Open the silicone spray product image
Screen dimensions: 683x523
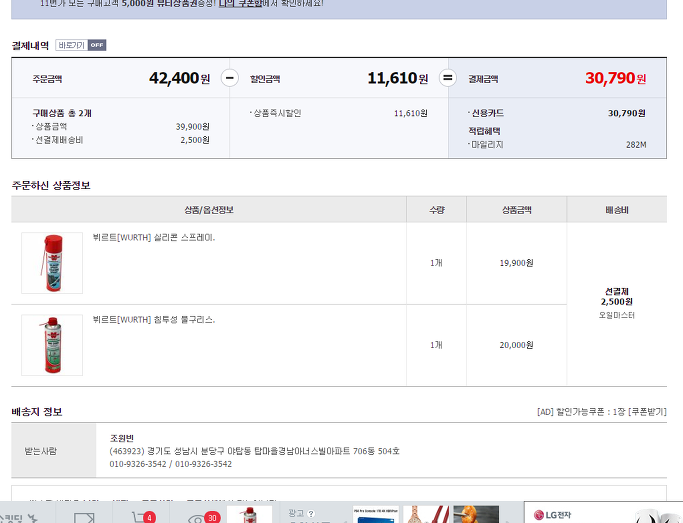pyautogui.click(x=52, y=263)
